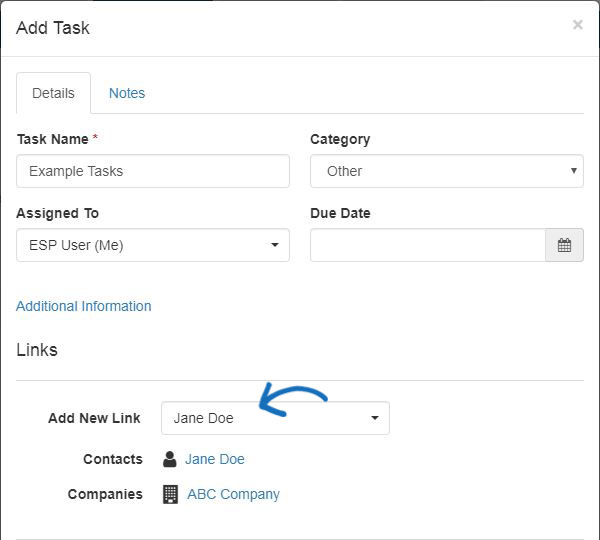The width and height of the screenshot is (600, 540).
Task: Open the Due Date calendar picker
Action: [x=564, y=245]
